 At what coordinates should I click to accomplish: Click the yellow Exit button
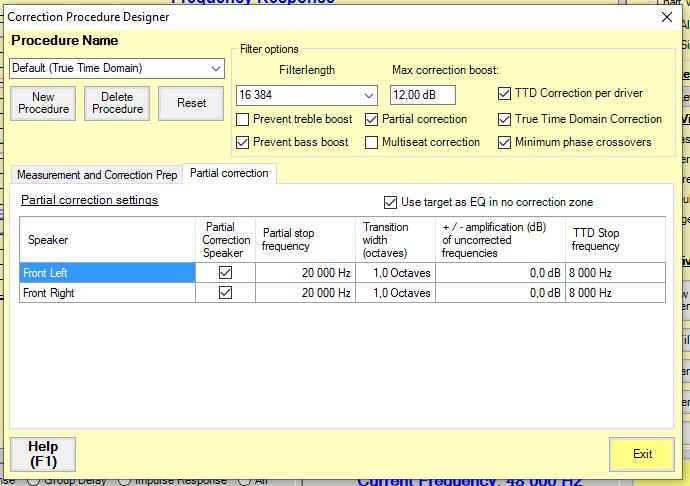(x=642, y=454)
